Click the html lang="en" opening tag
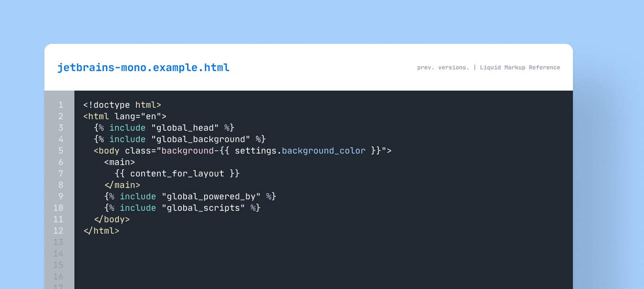This screenshot has width=644, height=289. 125,116
